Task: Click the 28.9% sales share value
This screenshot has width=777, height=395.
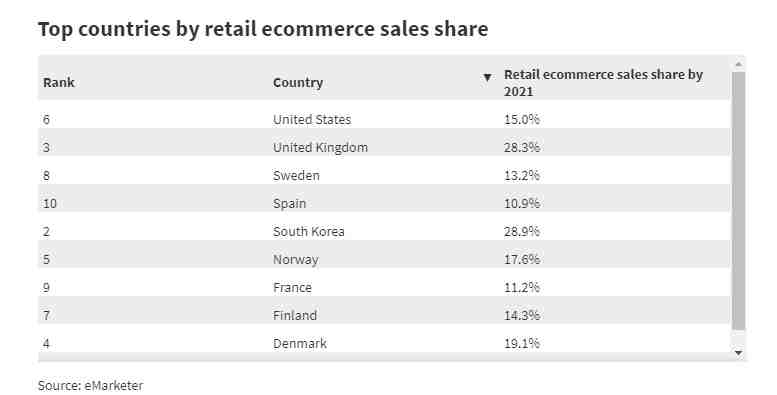Action: [522, 231]
